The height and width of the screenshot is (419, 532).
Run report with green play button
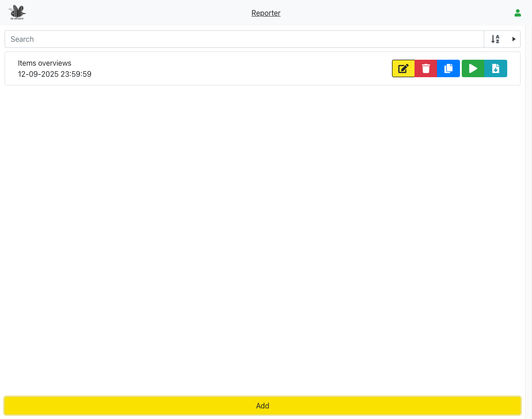(473, 68)
